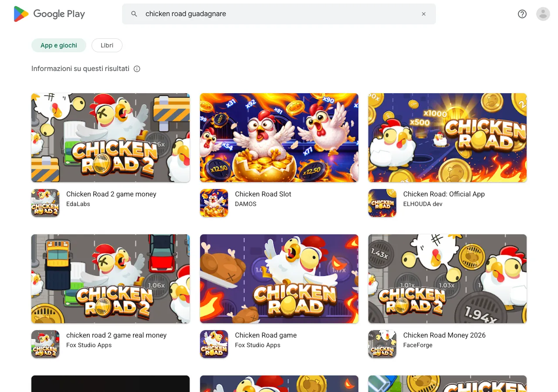
Task: Click Fox Studio Apps under Chicken Road game
Action: [x=258, y=345]
